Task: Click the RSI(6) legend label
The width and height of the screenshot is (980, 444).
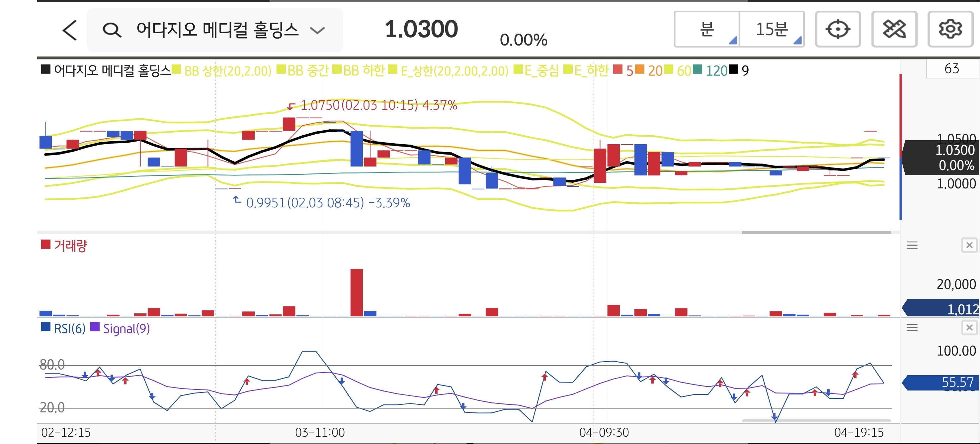Action: [x=70, y=328]
